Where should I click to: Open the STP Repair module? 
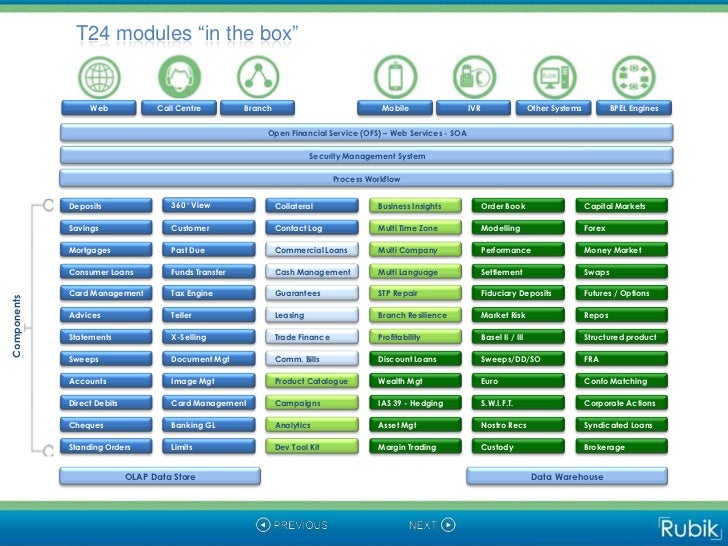pyautogui.click(x=416, y=293)
